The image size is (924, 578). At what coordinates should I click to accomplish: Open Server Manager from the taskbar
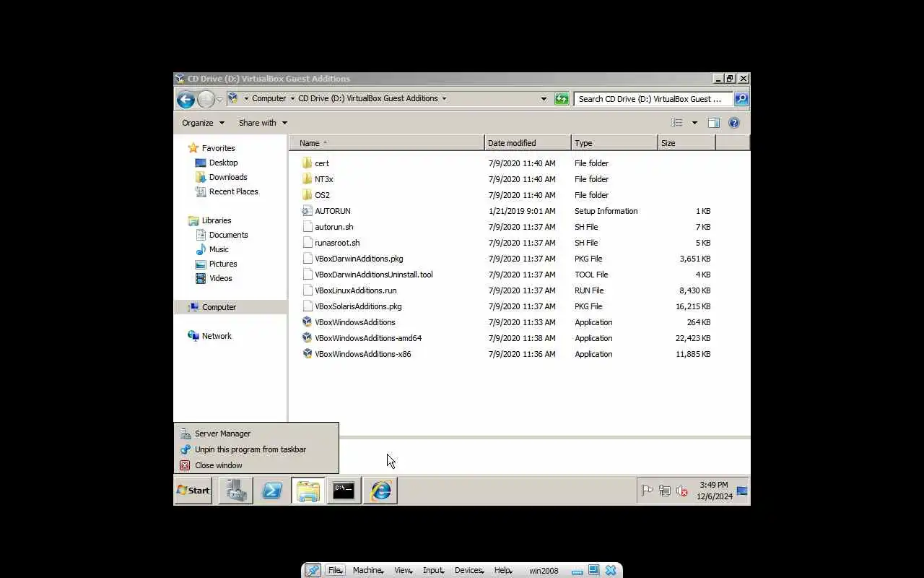pyautogui.click(x=236, y=491)
